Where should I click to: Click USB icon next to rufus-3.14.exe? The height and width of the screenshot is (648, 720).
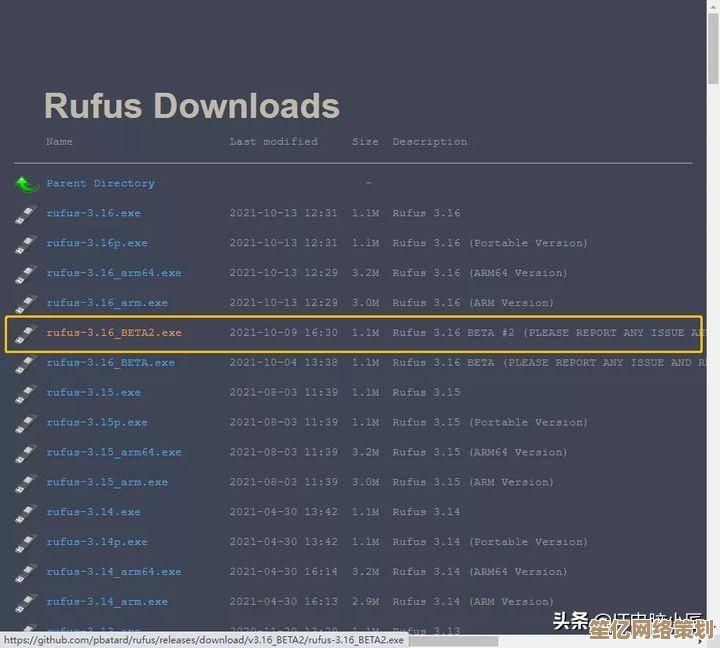tap(26, 514)
